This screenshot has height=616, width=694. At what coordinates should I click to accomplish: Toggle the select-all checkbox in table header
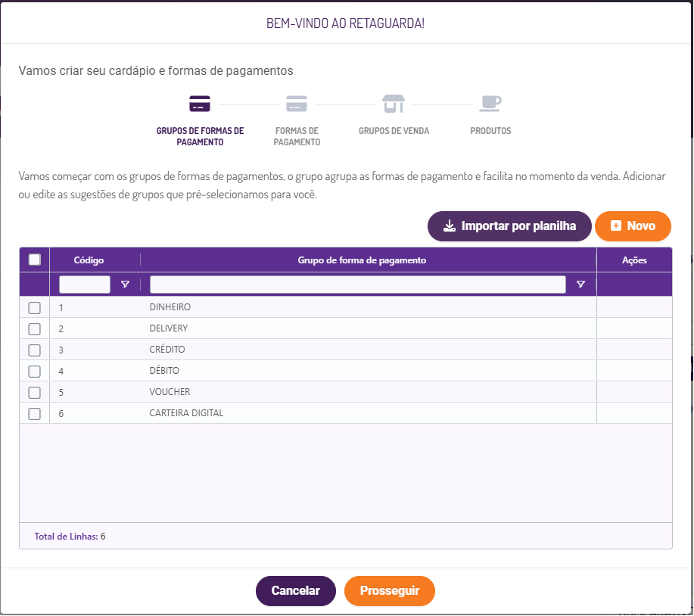coord(34,260)
